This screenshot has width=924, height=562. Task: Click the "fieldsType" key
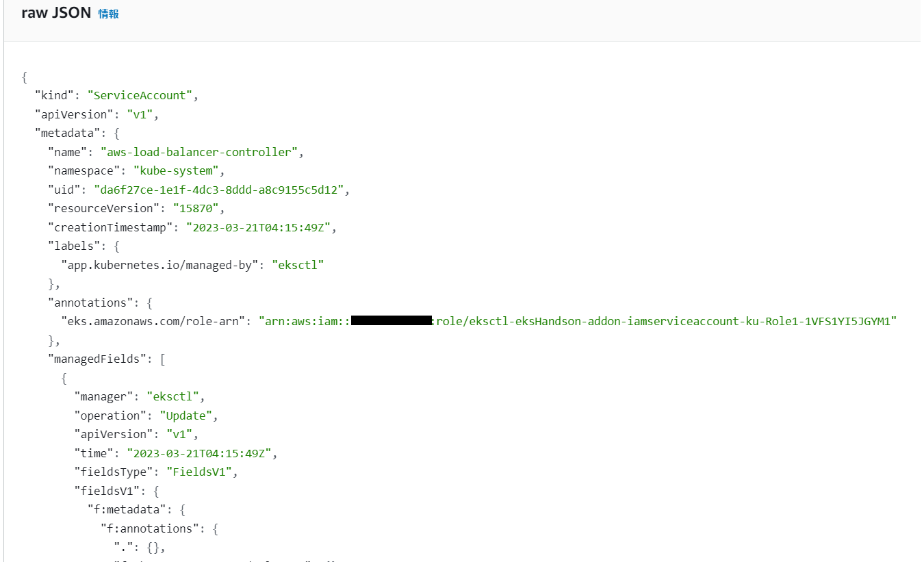pyautogui.click(x=114, y=472)
